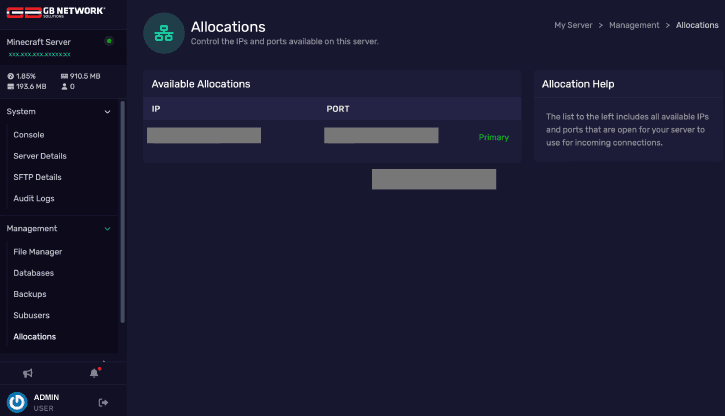
Task: Click Management breadcrumb link
Action: (634, 25)
